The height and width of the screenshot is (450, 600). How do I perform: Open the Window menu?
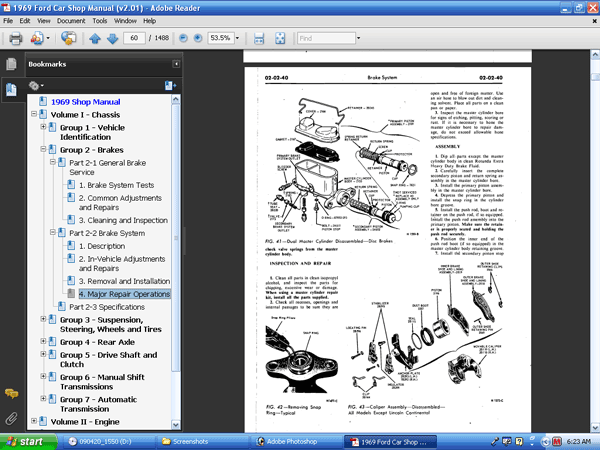(125, 21)
